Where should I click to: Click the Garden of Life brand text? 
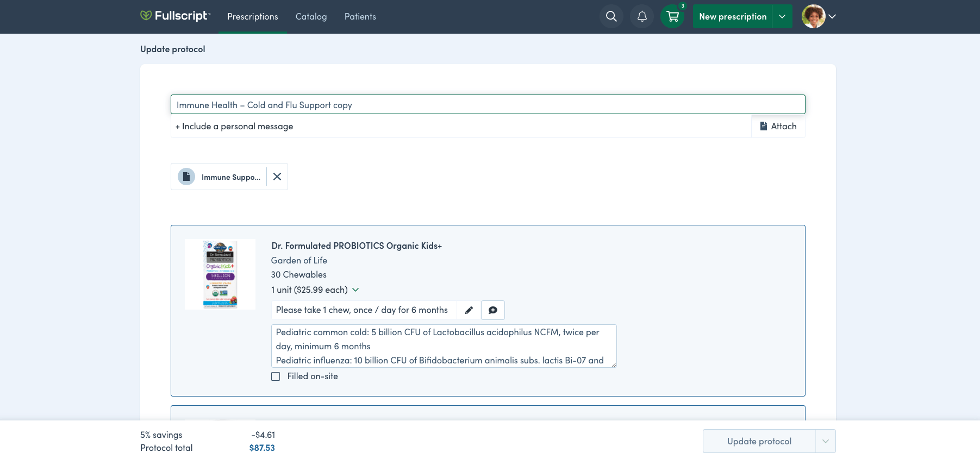[x=299, y=260]
